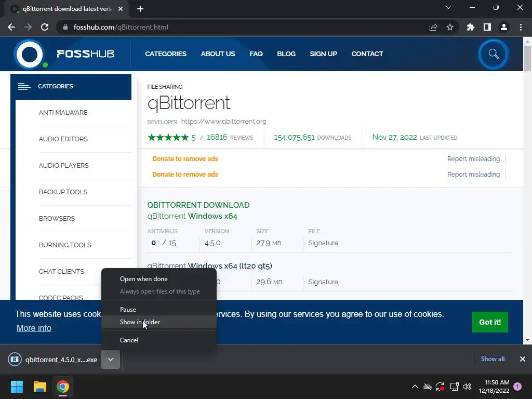Viewport: 532px width, 399px height.
Task: Select BACKUP TOOLS category
Action: [63, 192]
